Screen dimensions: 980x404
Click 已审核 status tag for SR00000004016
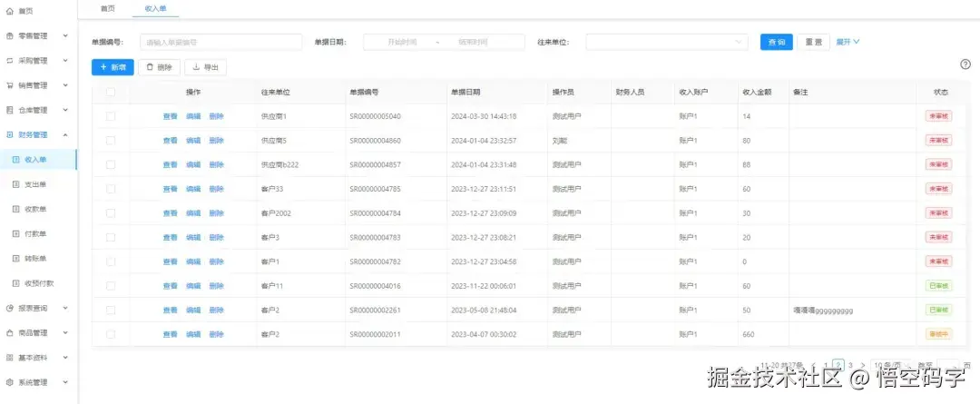coord(939,286)
